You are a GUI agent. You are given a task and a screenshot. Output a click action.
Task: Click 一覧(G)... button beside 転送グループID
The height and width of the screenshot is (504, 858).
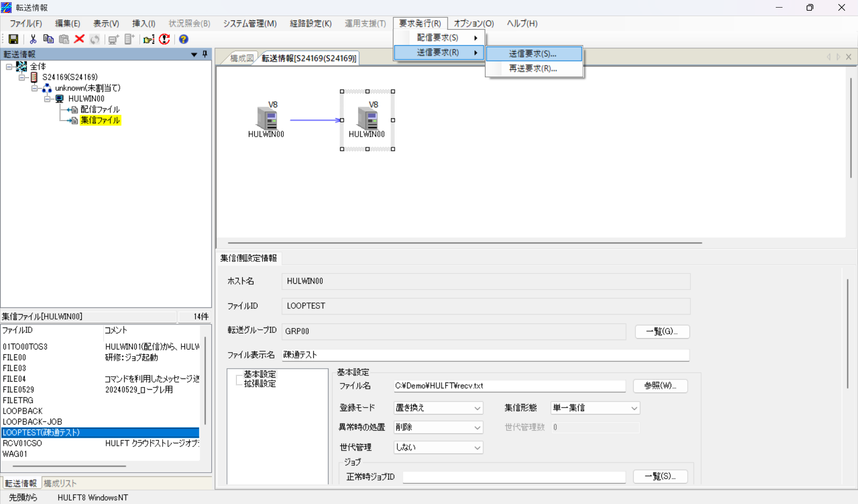point(662,331)
